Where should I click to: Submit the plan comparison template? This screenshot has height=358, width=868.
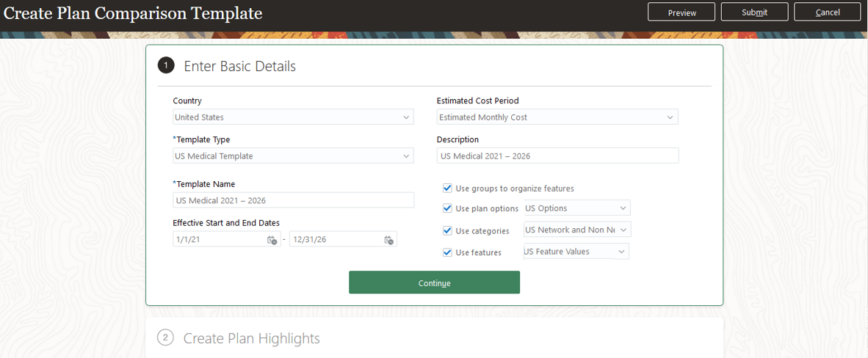[x=754, y=12]
